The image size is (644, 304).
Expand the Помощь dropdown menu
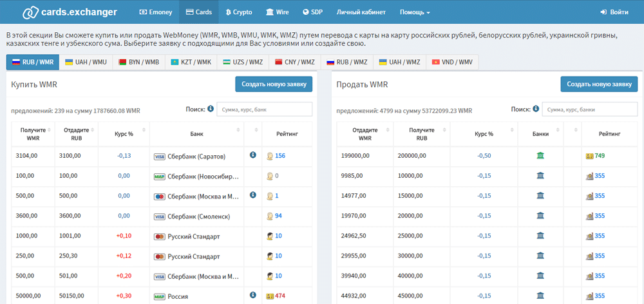point(415,12)
